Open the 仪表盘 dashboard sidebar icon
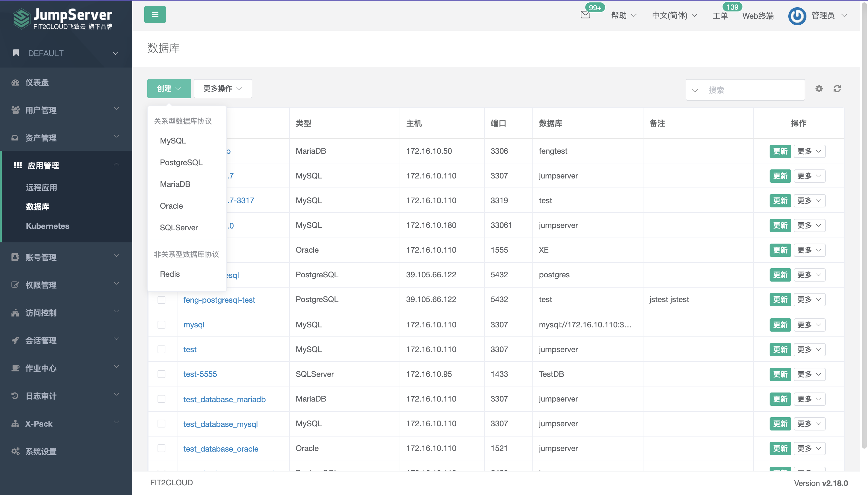This screenshot has height=495, width=868. 15,83
